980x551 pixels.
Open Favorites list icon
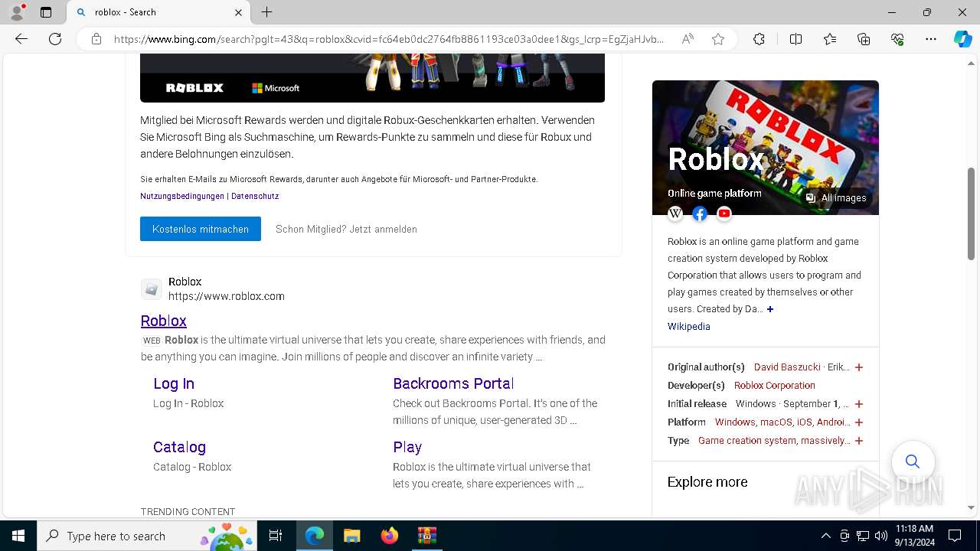[830, 39]
